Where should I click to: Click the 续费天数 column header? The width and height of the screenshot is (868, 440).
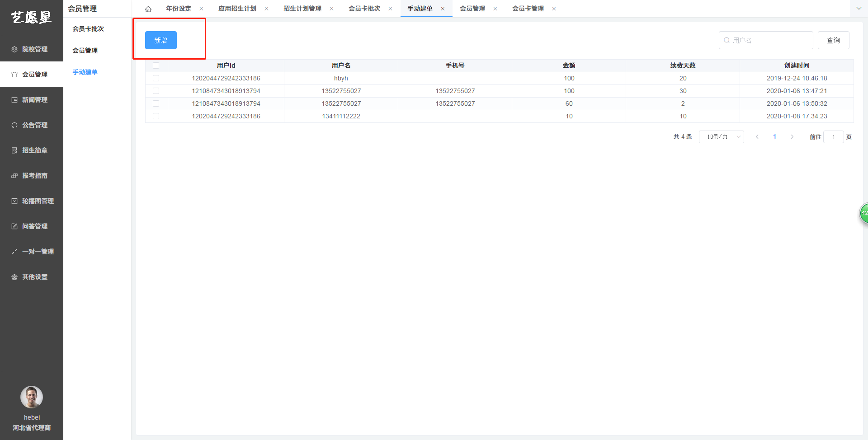683,66
